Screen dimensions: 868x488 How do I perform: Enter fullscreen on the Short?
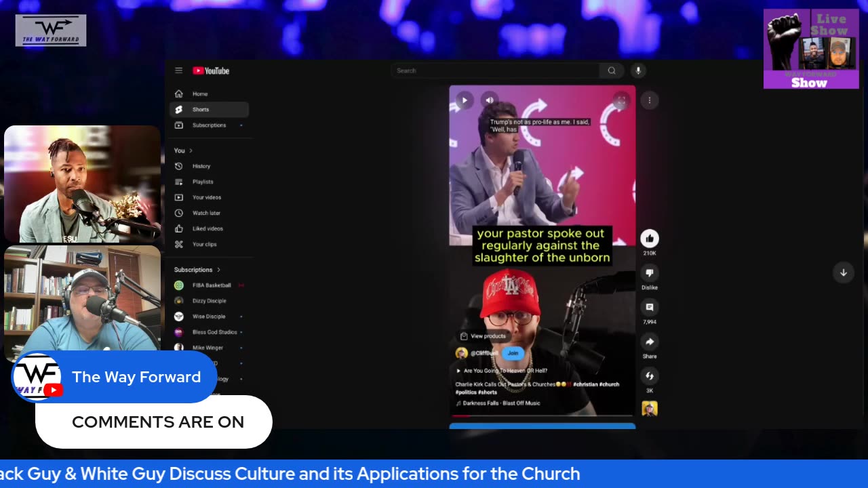(620, 100)
